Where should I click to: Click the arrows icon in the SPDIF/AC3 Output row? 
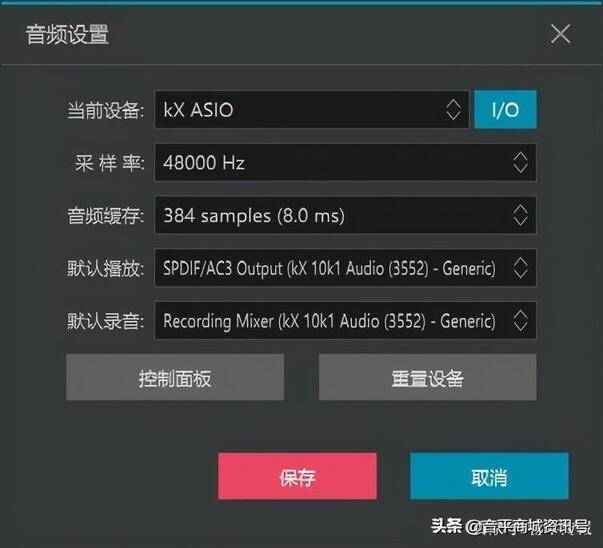pyautogui.click(x=520, y=268)
